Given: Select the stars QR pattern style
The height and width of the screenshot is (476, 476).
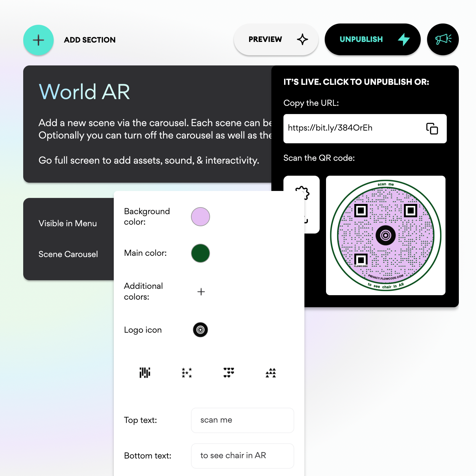Looking at the screenshot, I should coord(187,373).
